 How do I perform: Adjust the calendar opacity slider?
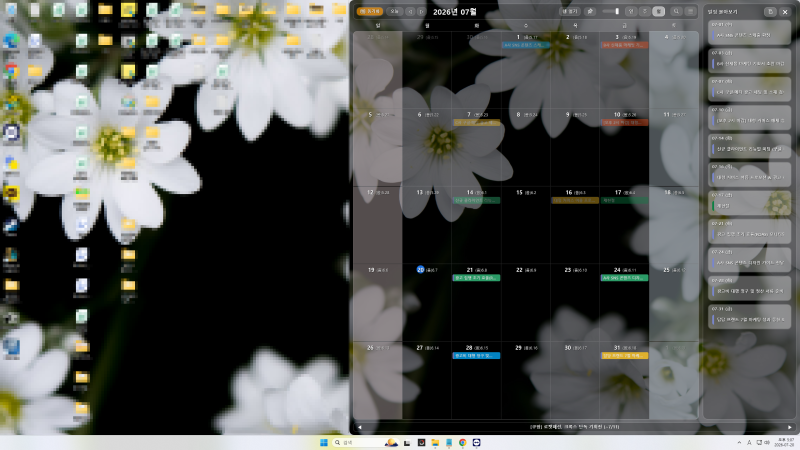(x=610, y=11)
